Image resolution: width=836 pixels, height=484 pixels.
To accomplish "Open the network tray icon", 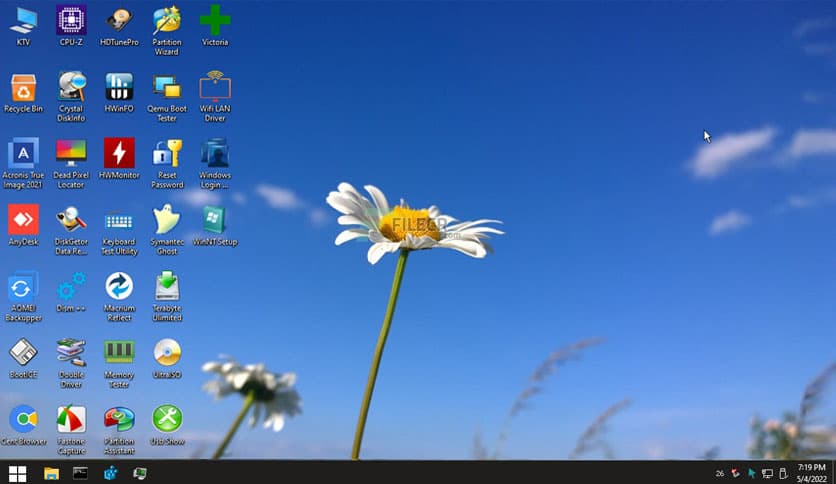I will [767, 473].
